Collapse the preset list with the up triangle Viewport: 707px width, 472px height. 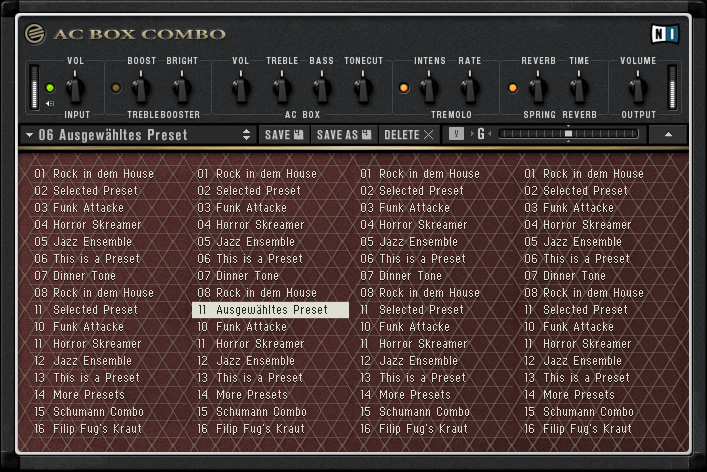(x=668, y=134)
